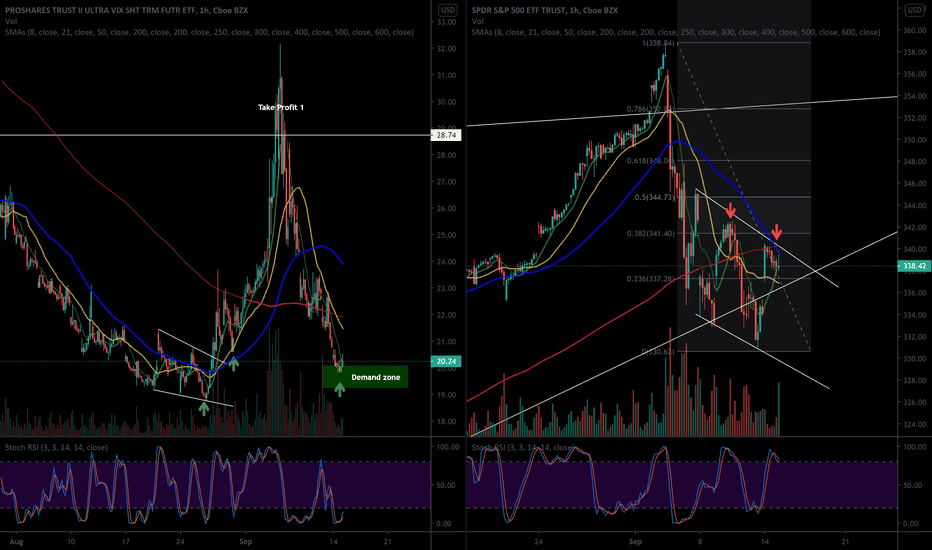This screenshot has width=932, height=550.
Task: Click the Stoch RSI label in VIX pane
Action: (x=56, y=447)
